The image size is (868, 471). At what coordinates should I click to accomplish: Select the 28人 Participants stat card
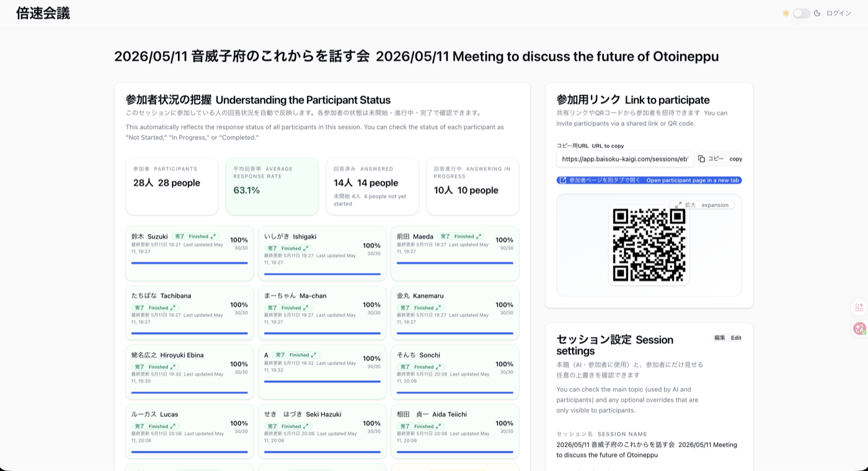(172, 186)
